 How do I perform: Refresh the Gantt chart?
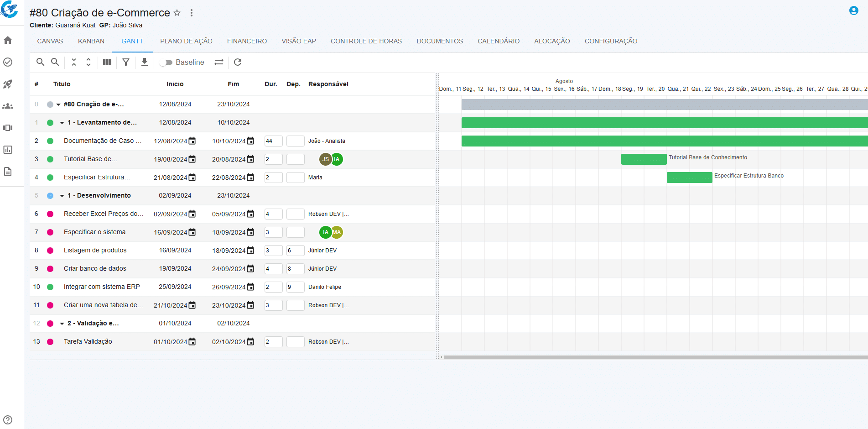[238, 62]
